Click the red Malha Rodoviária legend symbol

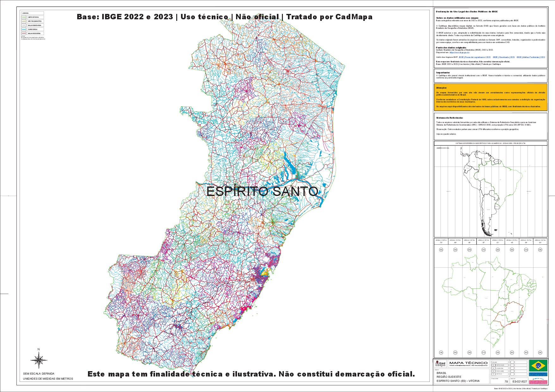(x=24, y=34)
